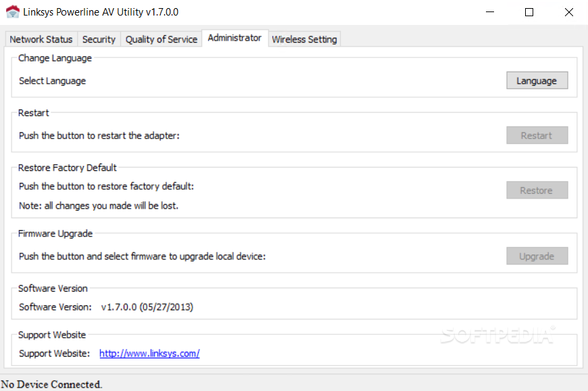Click the 'Select Language' label
The height and width of the screenshot is (391, 588).
point(53,81)
